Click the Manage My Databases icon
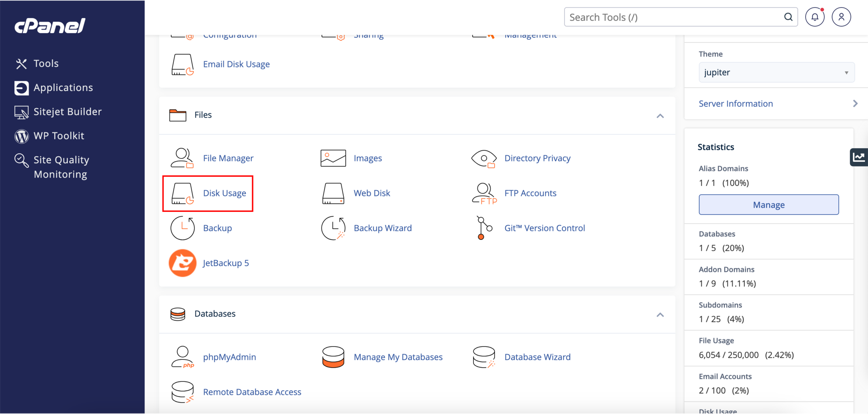The image size is (868, 414). [333, 357]
